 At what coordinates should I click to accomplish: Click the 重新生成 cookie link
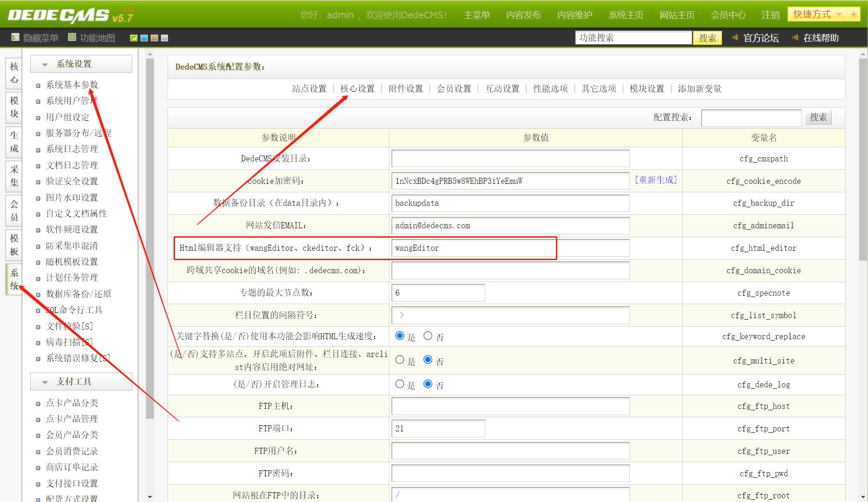click(656, 180)
